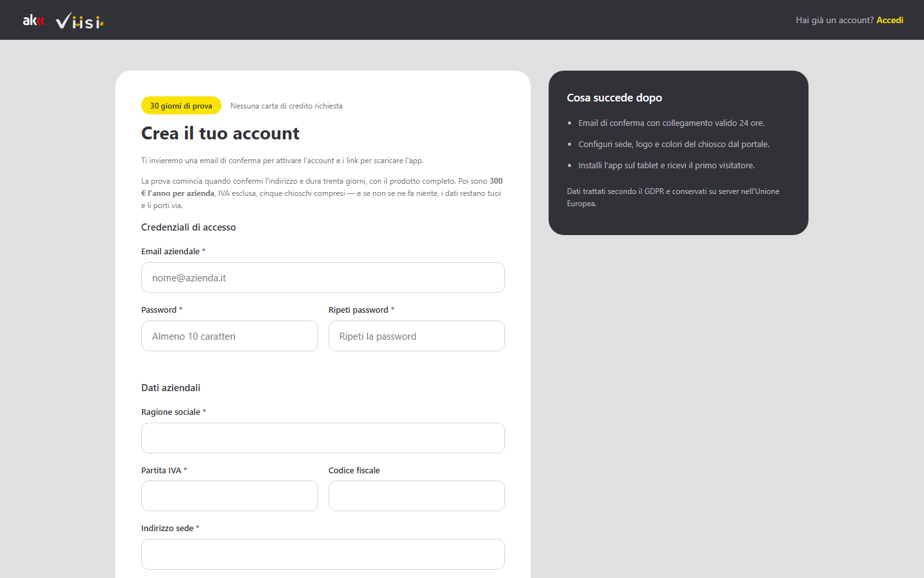Screen dimensions: 924x578
Task: Click the 'Cosa succede dopo' heading
Action: [x=614, y=98]
